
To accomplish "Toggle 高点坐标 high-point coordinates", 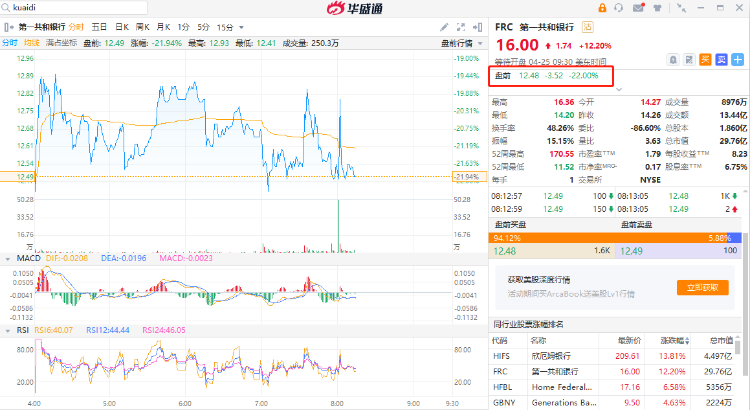I will [x=61, y=43].
